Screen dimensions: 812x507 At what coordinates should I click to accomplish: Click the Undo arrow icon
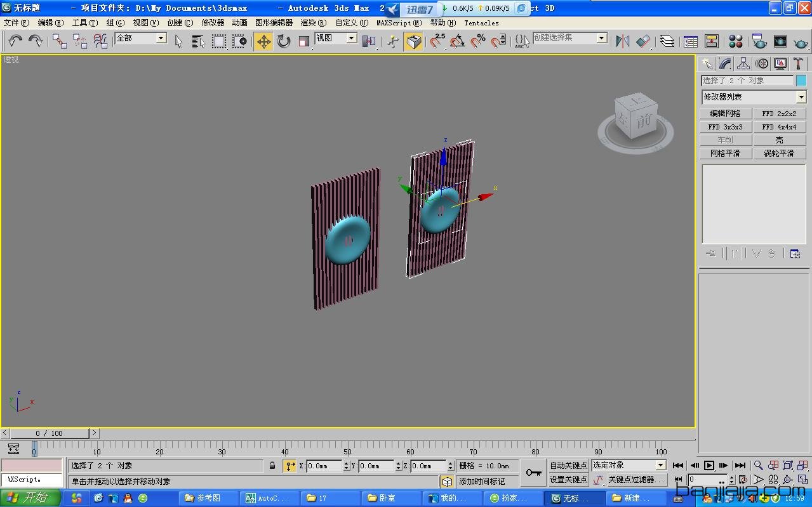click(x=15, y=41)
